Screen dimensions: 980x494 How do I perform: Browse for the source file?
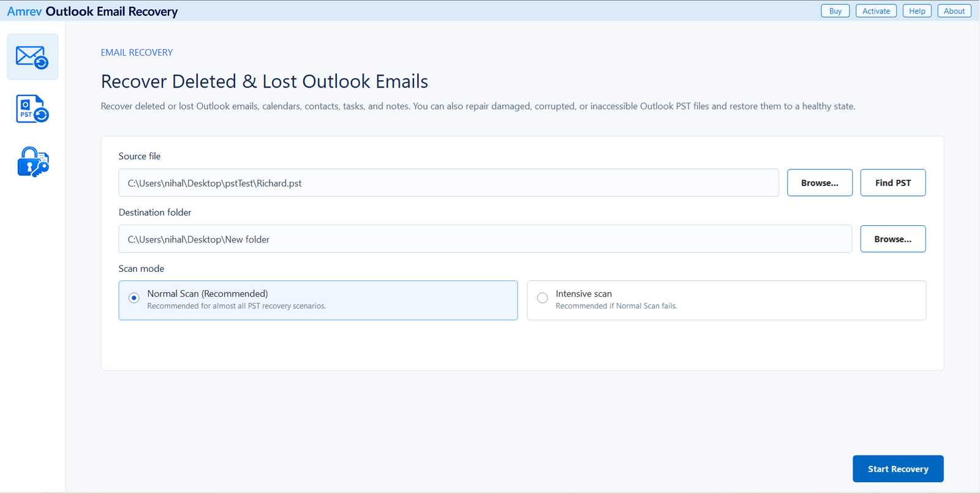coord(820,183)
